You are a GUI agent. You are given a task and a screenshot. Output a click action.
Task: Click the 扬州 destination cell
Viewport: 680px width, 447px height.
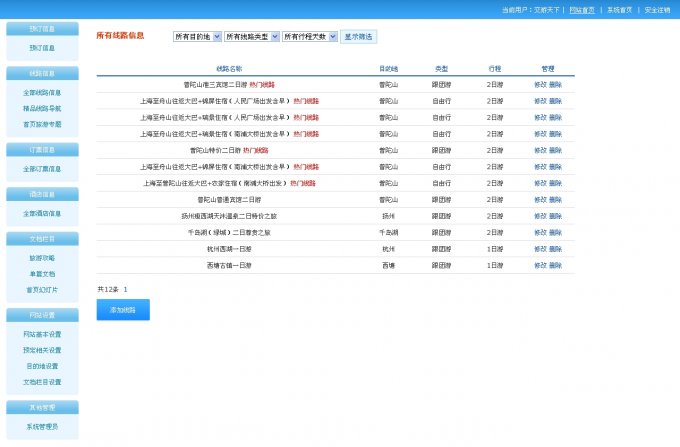[388, 216]
